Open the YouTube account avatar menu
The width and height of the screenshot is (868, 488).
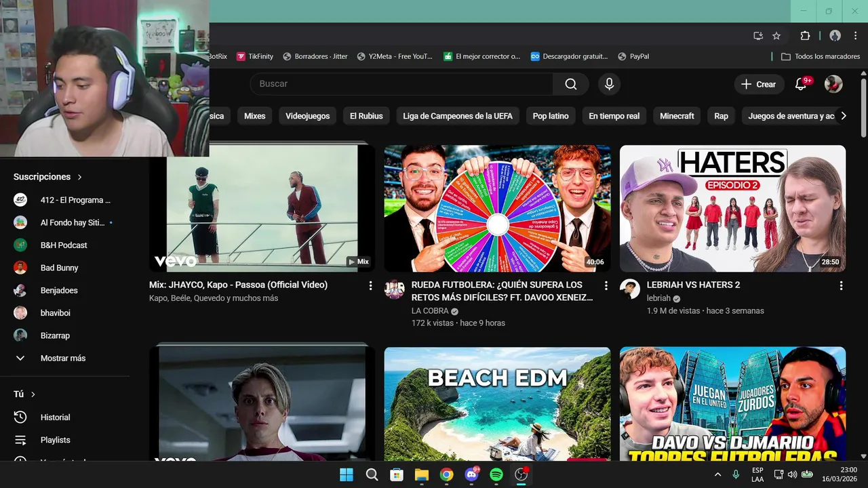click(x=833, y=84)
